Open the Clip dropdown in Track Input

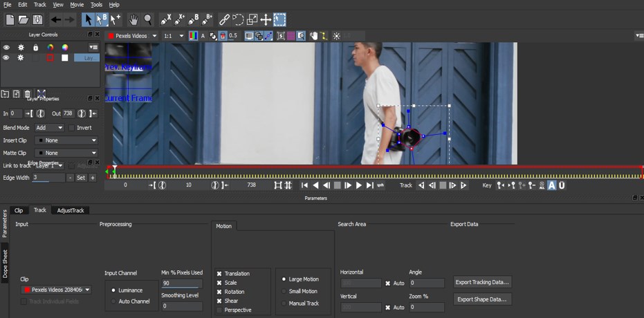(56, 290)
